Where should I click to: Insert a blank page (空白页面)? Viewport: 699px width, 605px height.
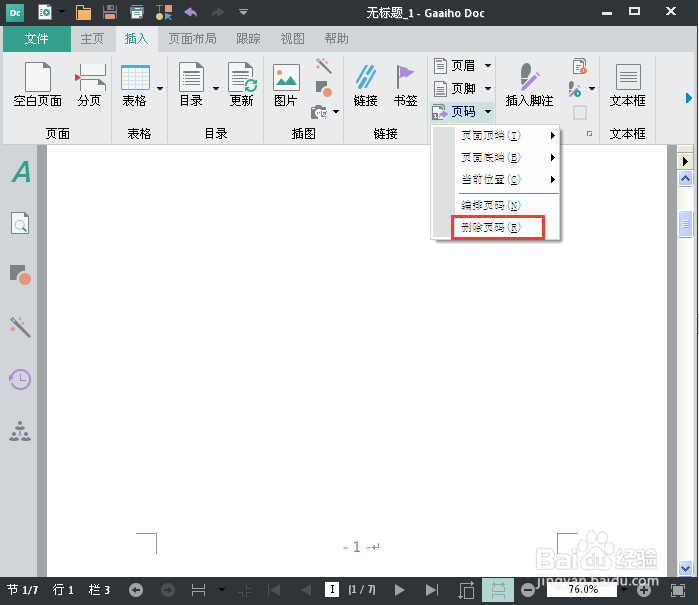[x=37, y=85]
